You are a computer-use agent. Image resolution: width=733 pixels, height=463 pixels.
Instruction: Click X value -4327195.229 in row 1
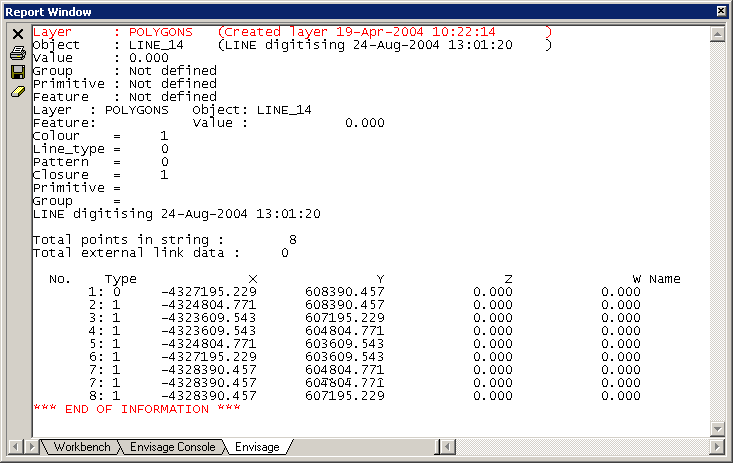coord(209,292)
